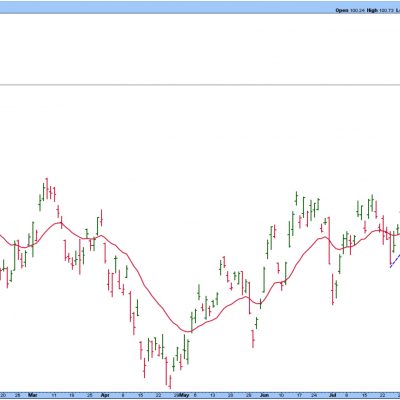Image resolution: width=400 pixels, height=400 pixels.
Task: Click the empty upper indicator pane
Action: coord(200,49)
